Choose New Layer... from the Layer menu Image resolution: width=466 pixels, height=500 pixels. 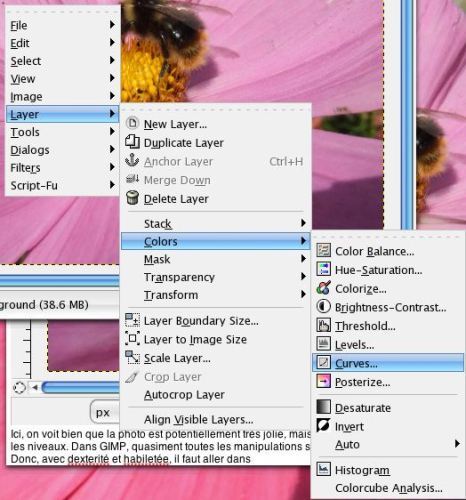click(x=216, y=124)
